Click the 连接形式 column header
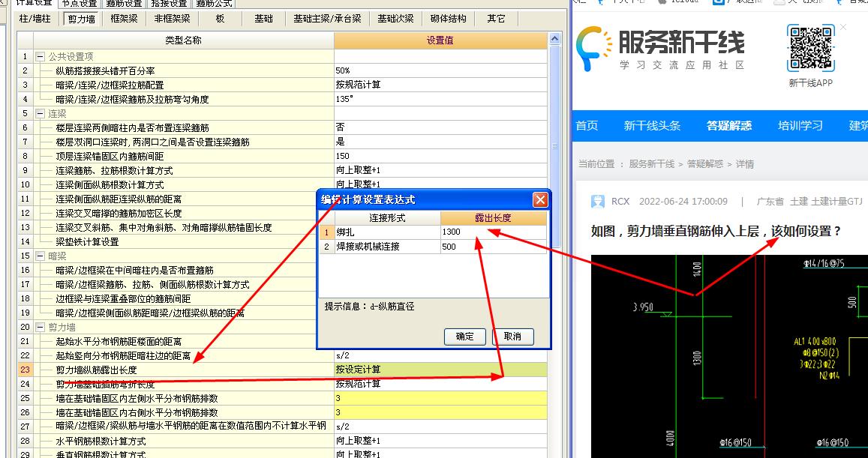This screenshot has height=458, width=868. click(387, 218)
